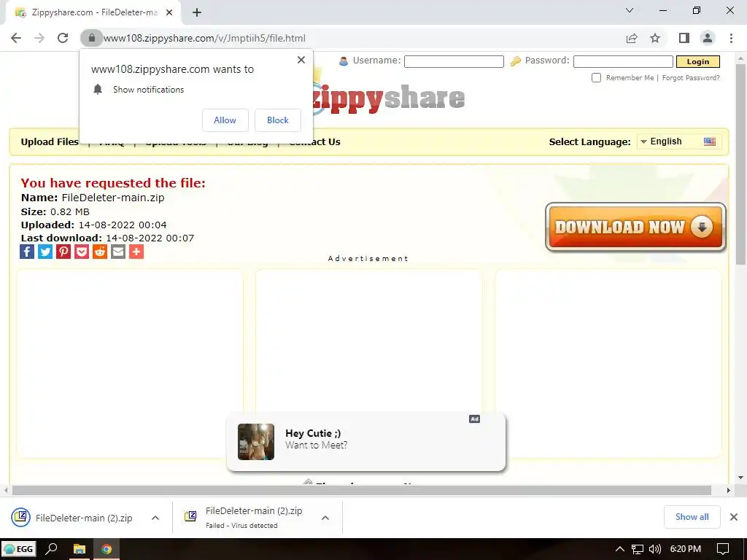Share this page from address bar
The image size is (747, 560).
[x=632, y=38]
